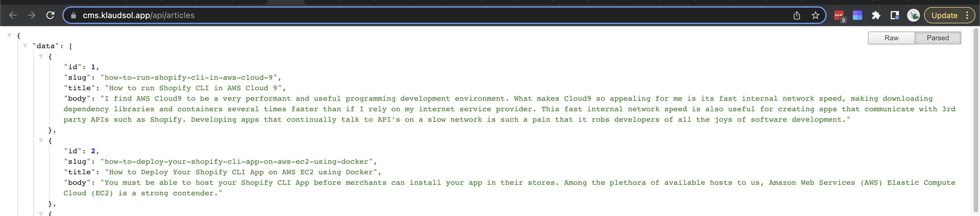Click id value 2

coord(93,151)
